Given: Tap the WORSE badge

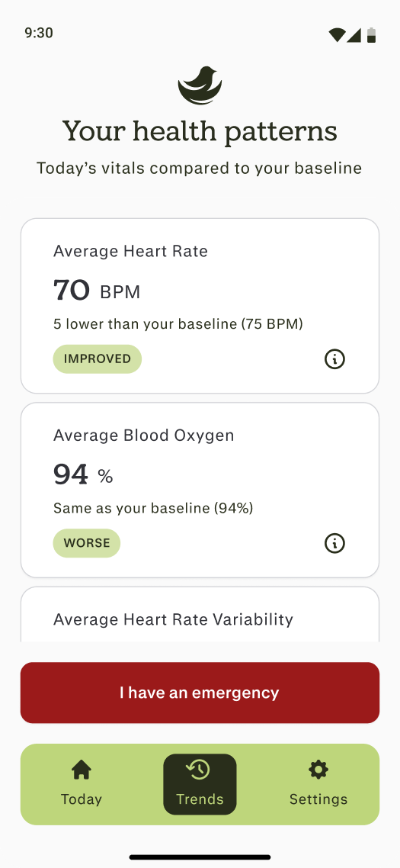Looking at the screenshot, I should tap(87, 543).
